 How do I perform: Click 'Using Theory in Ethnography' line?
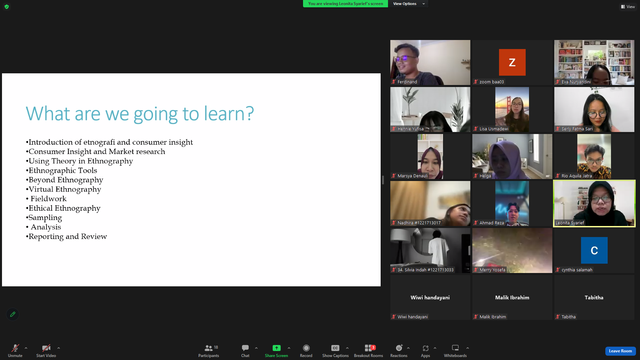[x=80, y=161]
